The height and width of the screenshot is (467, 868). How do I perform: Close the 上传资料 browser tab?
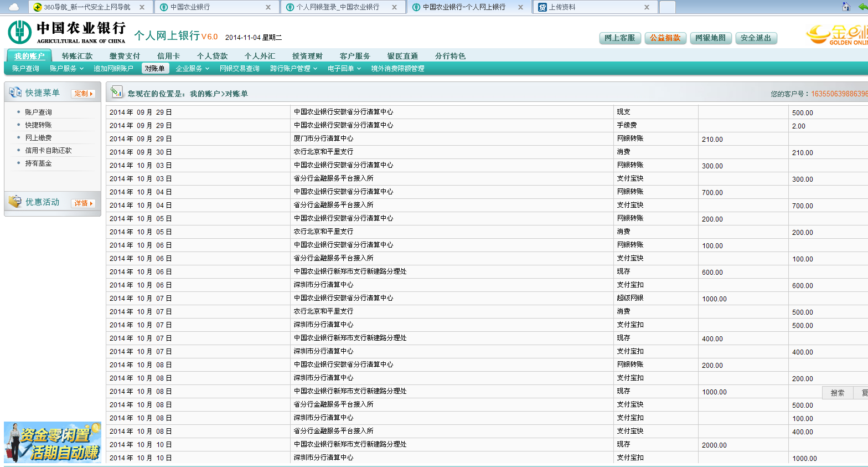(x=647, y=7)
